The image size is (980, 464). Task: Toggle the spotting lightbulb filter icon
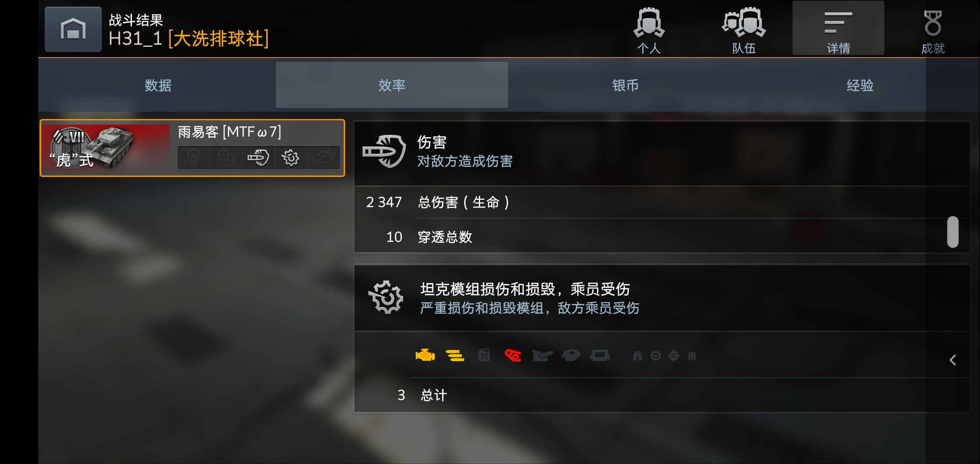point(193,158)
